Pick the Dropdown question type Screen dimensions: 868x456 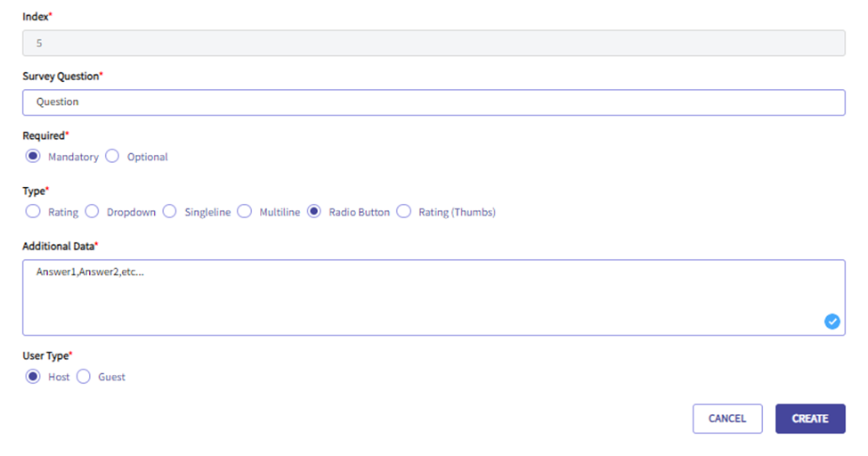click(92, 212)
